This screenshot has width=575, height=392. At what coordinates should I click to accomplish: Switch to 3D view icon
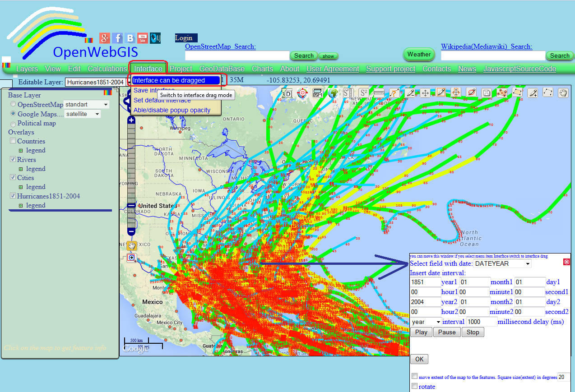(287, 93)
